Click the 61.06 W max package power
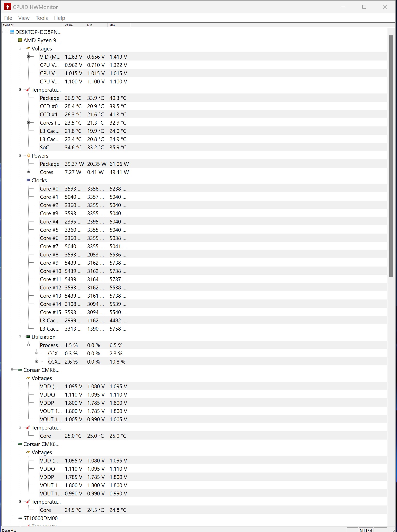 tap(119, 164)
